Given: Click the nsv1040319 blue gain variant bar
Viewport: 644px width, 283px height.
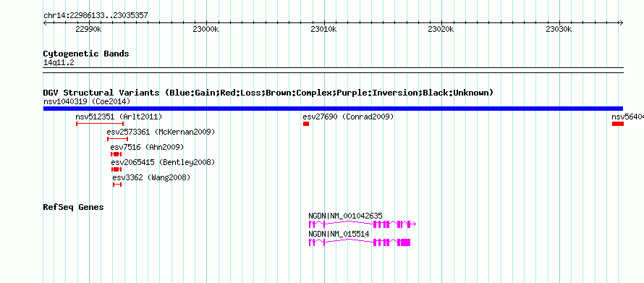Looking at the screenshot, I should click(x=333, y=109).
